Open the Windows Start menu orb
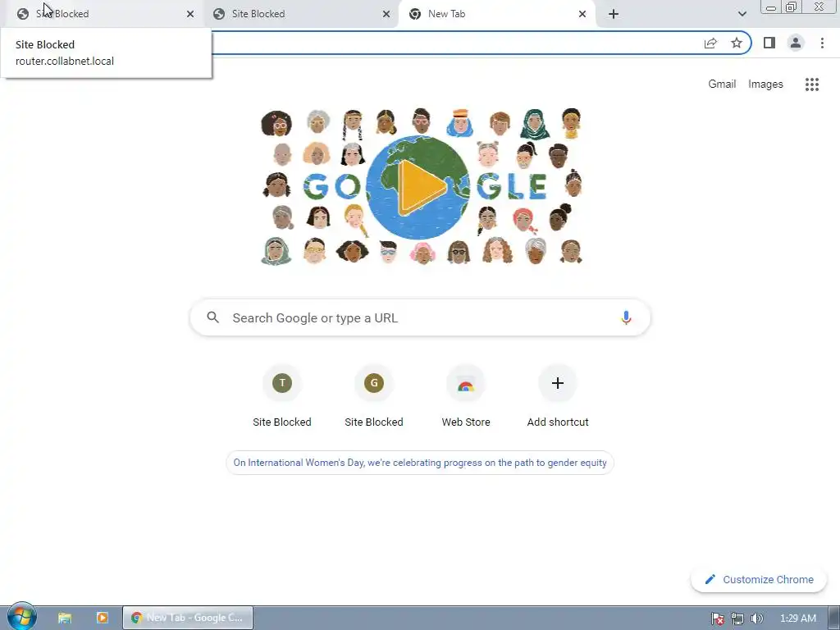This screenshot has height=630, width=840. tap(21, 617)
